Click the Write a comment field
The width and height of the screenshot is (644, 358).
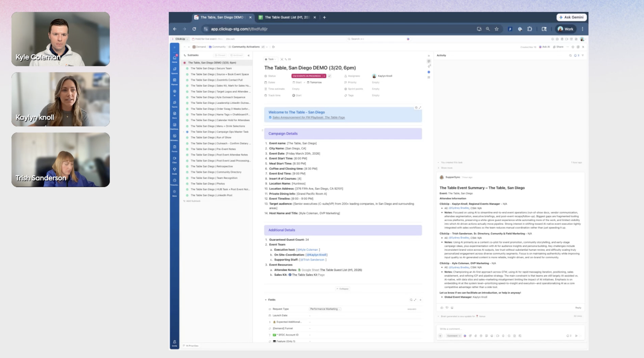[510, 329]
